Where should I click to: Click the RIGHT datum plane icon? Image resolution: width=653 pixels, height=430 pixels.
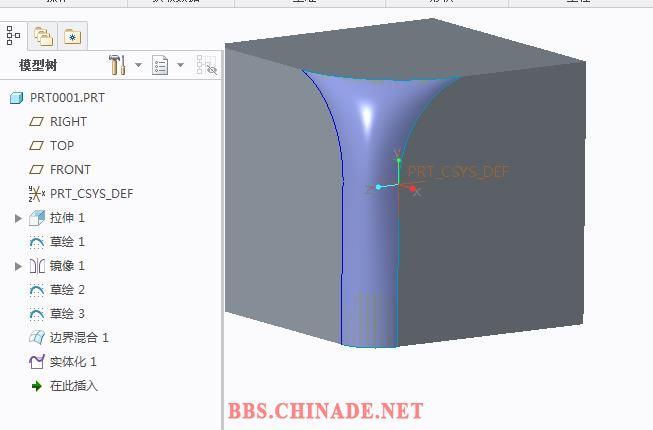(36, 122)
